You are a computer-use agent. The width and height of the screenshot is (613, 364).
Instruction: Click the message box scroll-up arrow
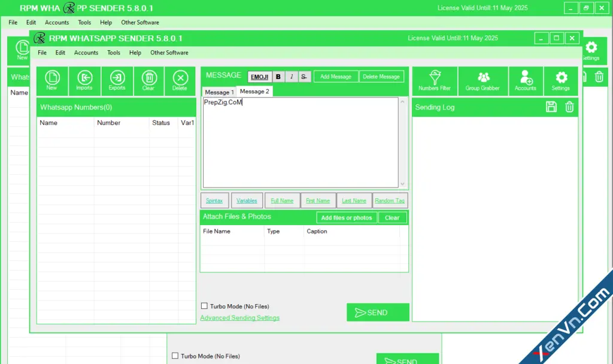click(x=403, y=102)
